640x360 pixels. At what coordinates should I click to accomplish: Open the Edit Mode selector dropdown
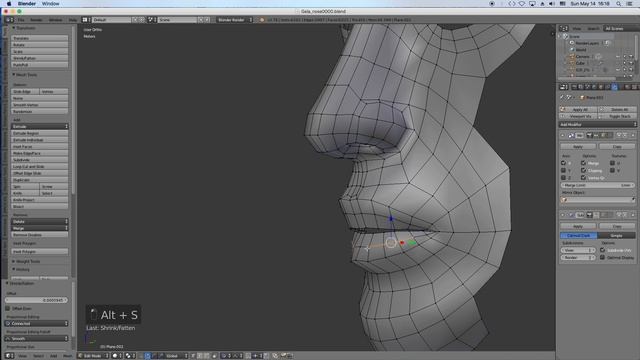pos(93,356)
